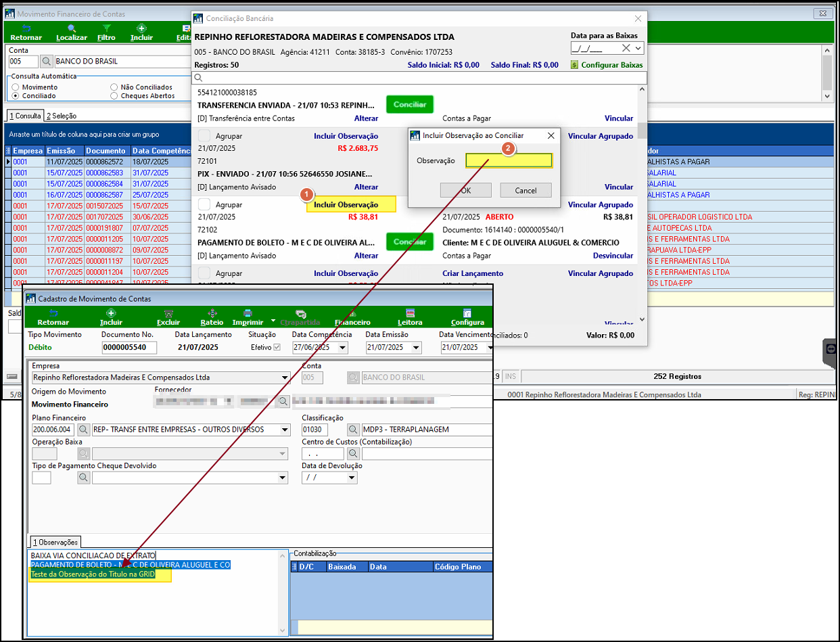Viewport: 840px width, 642px height.
Task: Select Cheques Abertos radio option
Action: [x=114, y=96]
